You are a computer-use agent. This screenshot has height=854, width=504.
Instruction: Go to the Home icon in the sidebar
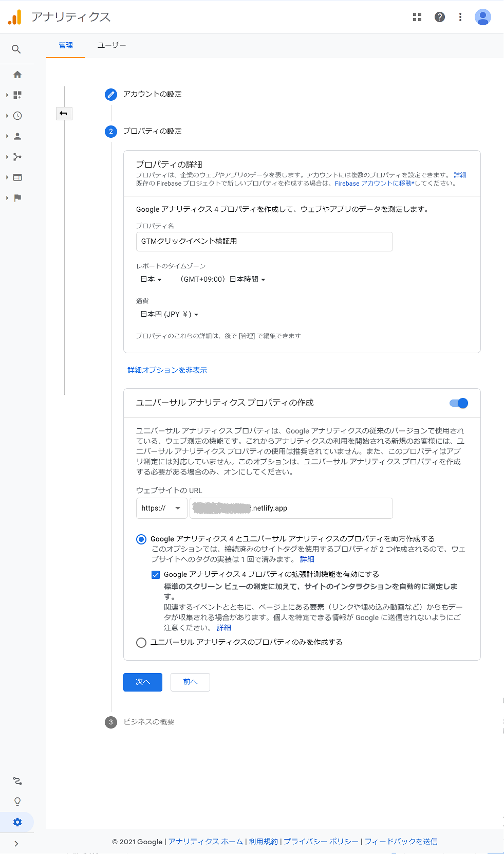(17, 75)
